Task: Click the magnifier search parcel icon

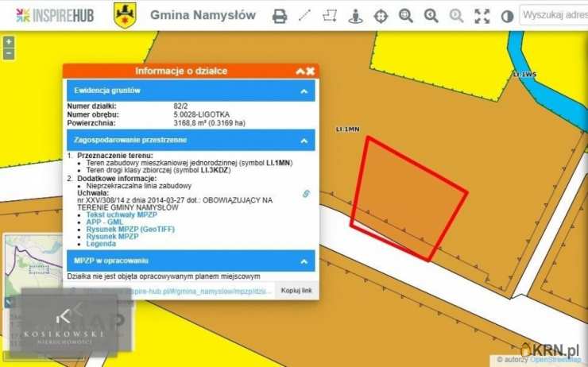Action: click(x=406, y=16)
